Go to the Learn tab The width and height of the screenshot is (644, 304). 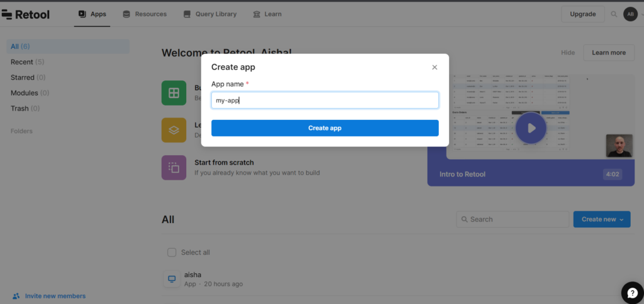click(x=267, y=14)
